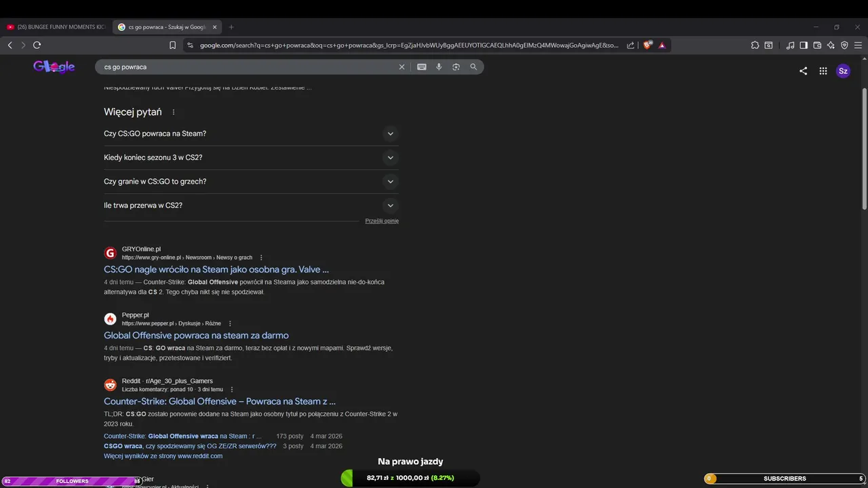Click "r/Age_30_plus_Gamers" subreddit text

(179, 381)
